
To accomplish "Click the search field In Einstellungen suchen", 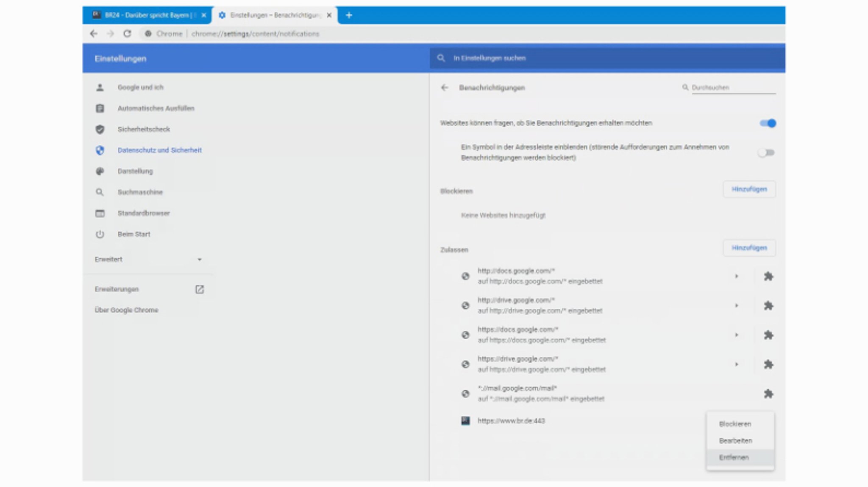I will point(607,58).
